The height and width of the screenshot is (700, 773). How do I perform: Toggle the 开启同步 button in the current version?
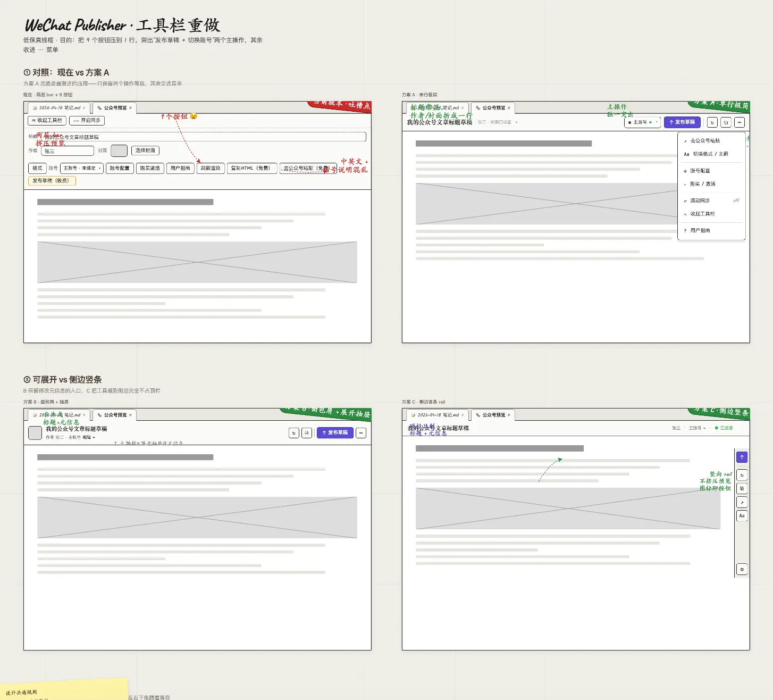[87, 121]
